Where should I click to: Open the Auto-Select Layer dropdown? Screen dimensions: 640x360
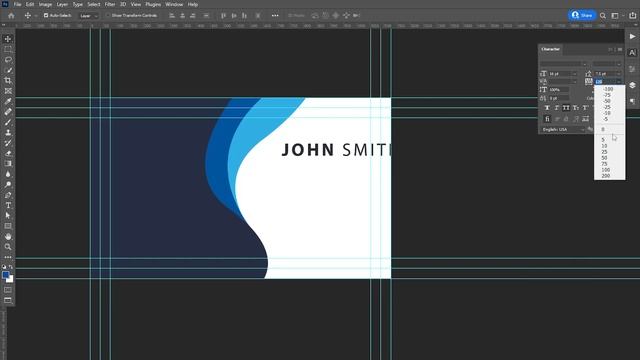(x=89, y=16)
